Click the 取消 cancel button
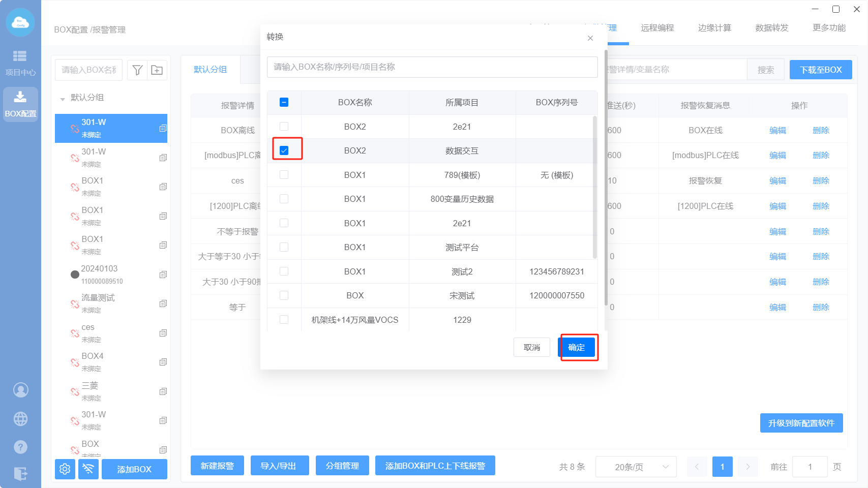868x488 pixels. coord(532,347)
